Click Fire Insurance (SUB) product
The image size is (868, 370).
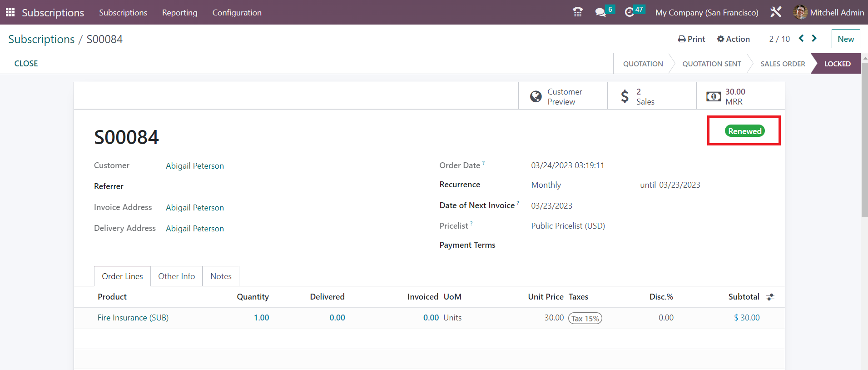[133, 318]
